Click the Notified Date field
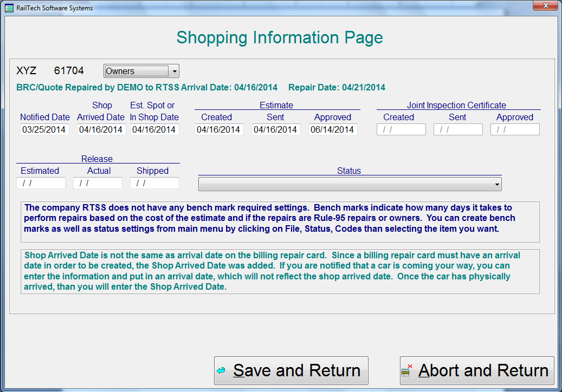The width and height of the screenshot is (562, 392). coord(44,130)
